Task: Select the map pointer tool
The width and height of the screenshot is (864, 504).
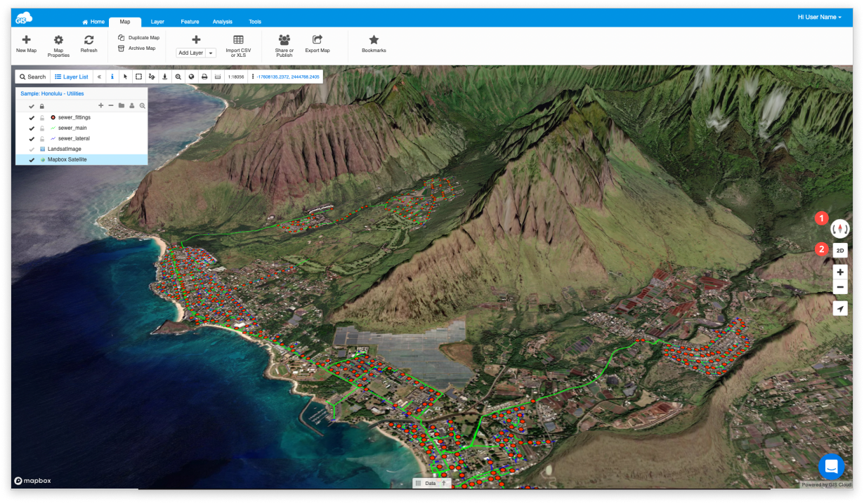Action: [x=125, y=77]
